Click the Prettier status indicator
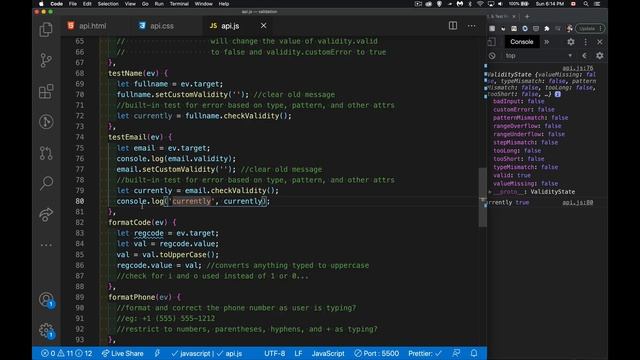The width and height of the screenshot is (640, 360). pyautogui.click(x=425, y=353)
